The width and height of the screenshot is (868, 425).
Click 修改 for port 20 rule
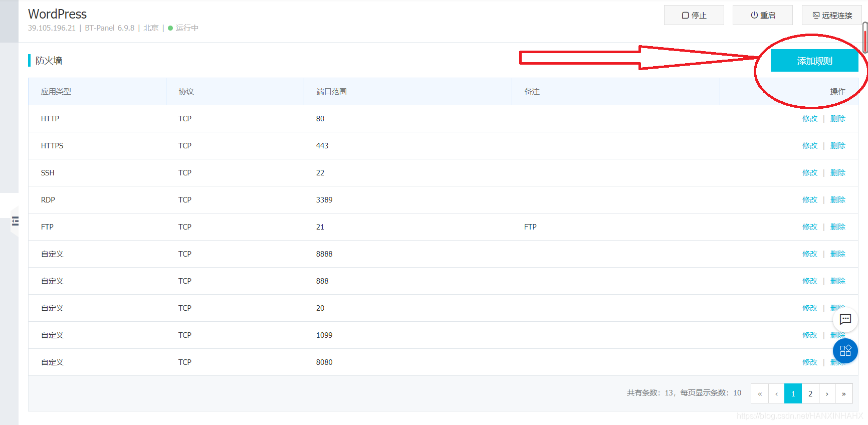coord(810,308)
